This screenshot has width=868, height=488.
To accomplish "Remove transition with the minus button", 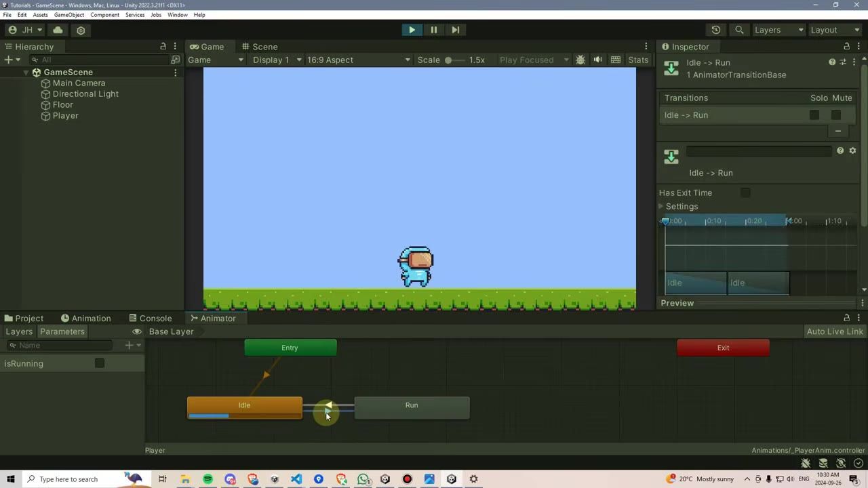I will [838, 131].
